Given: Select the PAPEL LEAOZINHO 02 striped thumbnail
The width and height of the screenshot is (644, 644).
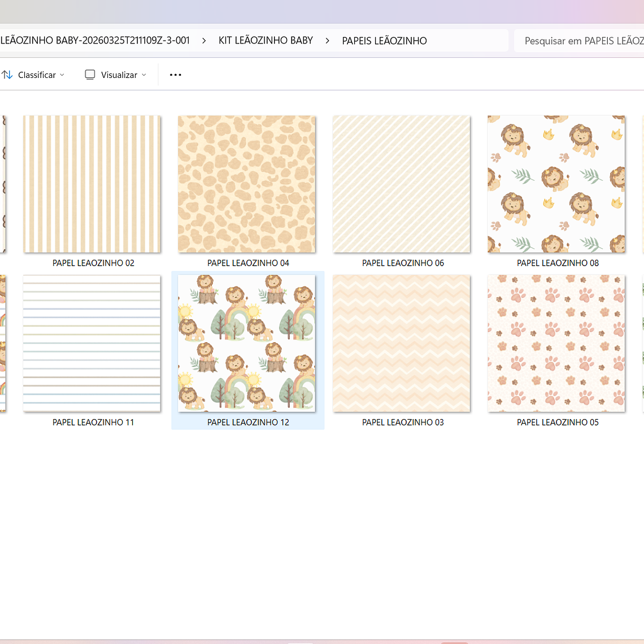Looking at the screenshot, I should pos(92,184).
